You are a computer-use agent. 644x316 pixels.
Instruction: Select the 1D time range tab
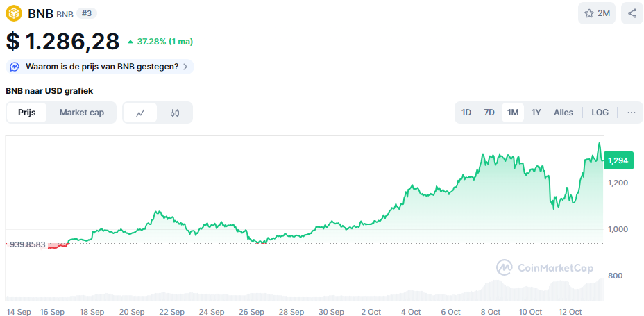point(466,113)
